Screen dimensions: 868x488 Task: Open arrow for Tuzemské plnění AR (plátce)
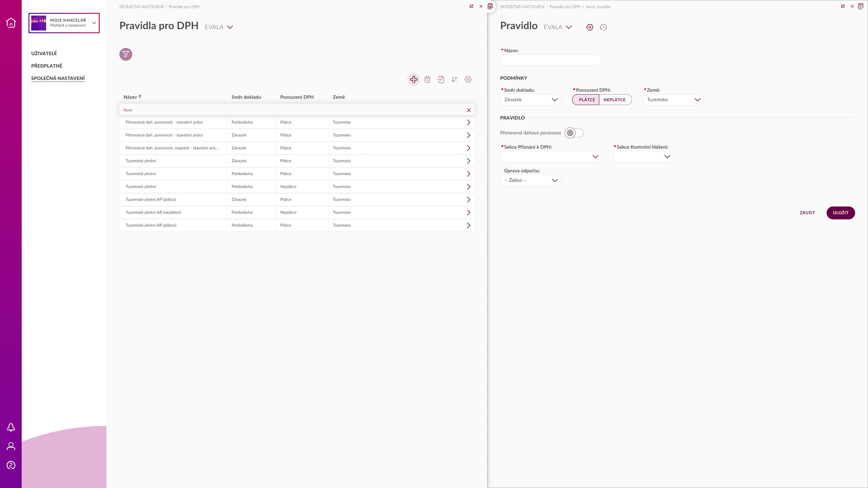468,225
